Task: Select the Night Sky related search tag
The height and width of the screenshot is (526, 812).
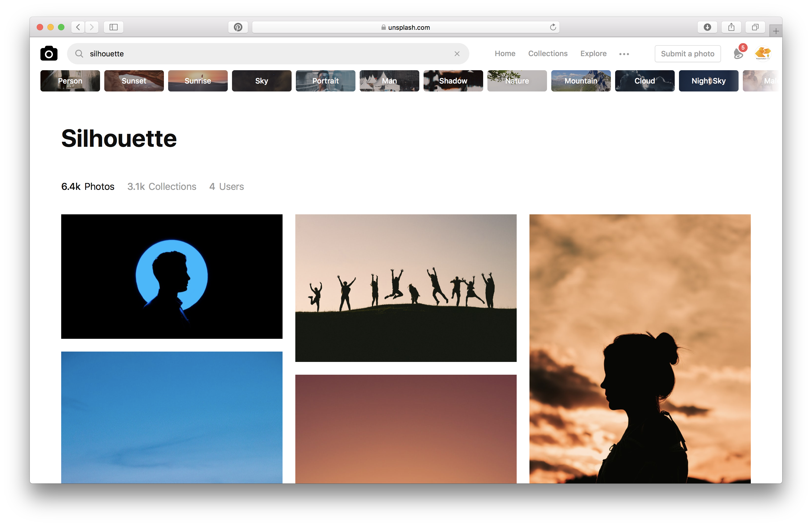Action: 708,81
